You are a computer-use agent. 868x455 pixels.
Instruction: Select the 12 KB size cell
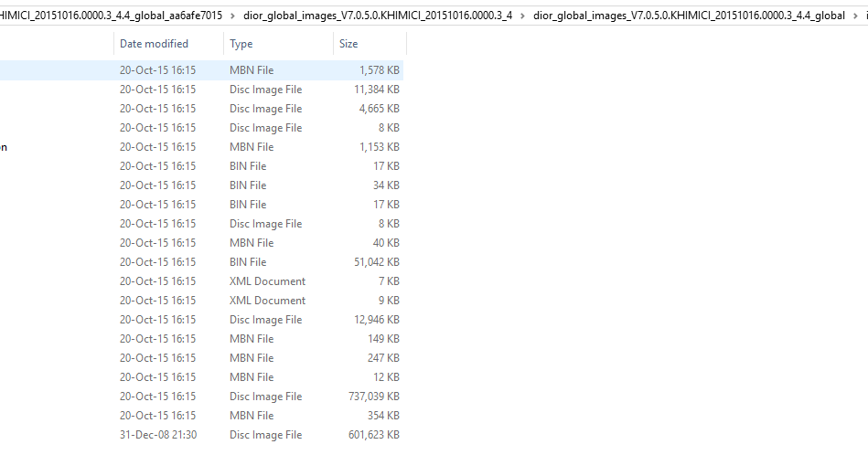(x=386, y=377)
